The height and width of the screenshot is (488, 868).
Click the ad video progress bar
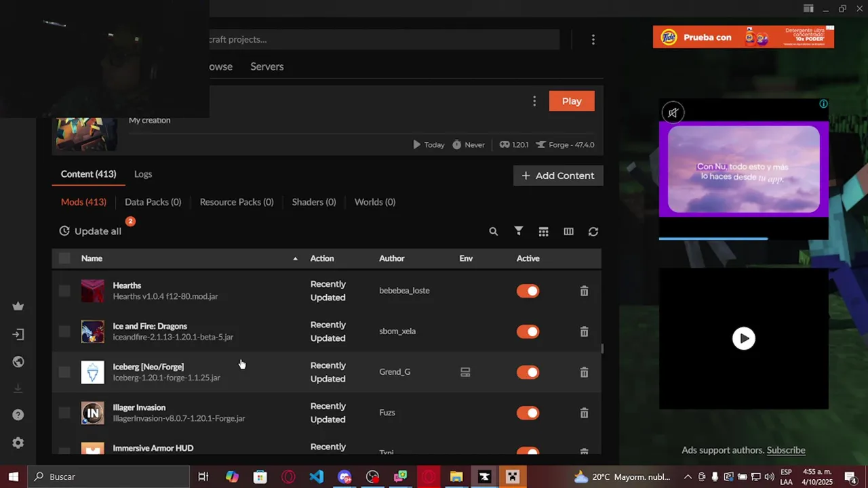pyautogui.click(x=743, y=239)
